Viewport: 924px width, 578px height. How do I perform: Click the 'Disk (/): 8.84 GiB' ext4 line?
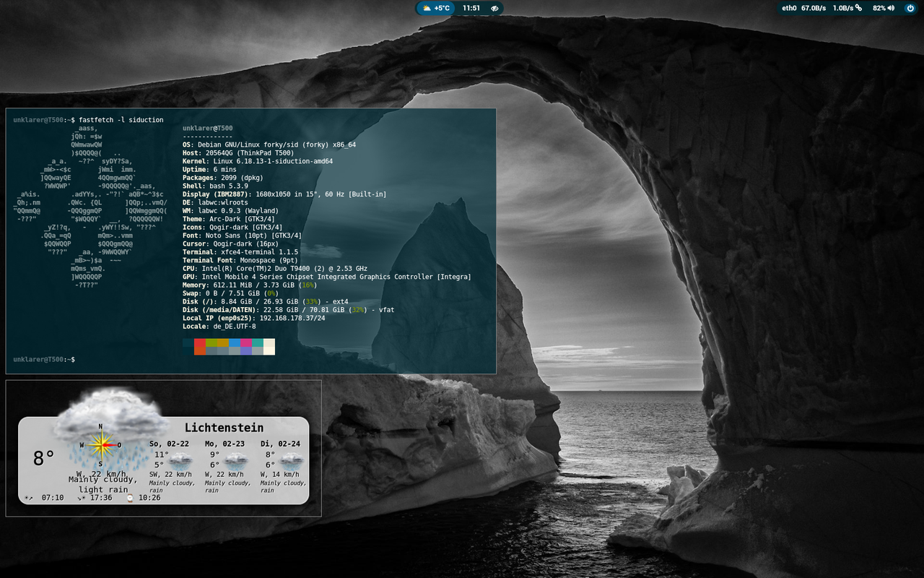266,302
